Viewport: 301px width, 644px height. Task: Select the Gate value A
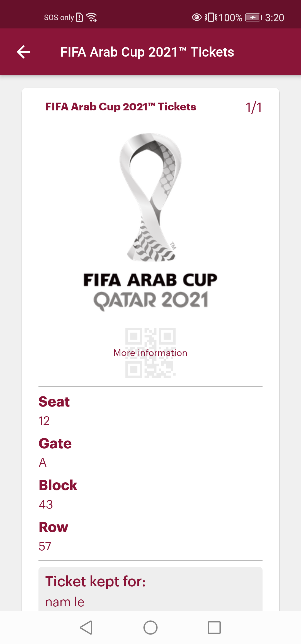(43, 463)
